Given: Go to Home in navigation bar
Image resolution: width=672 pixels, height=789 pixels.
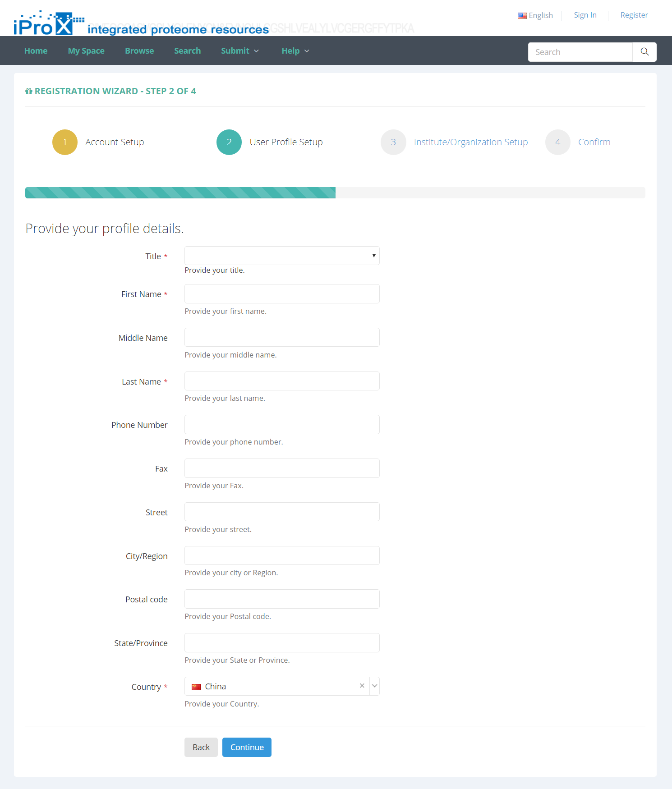Looking at the screenshot, I should pos(36,51).
